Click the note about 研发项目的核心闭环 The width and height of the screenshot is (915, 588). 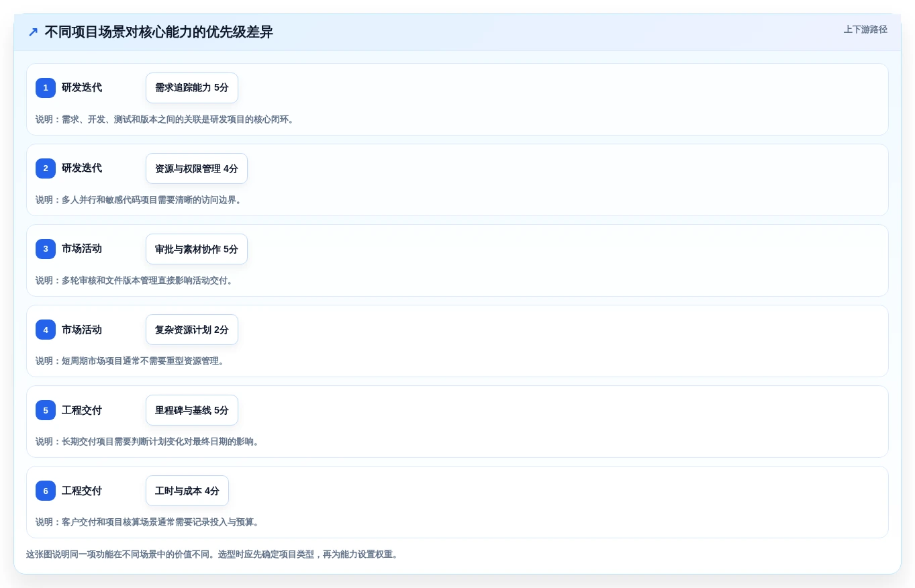[166, 119]
